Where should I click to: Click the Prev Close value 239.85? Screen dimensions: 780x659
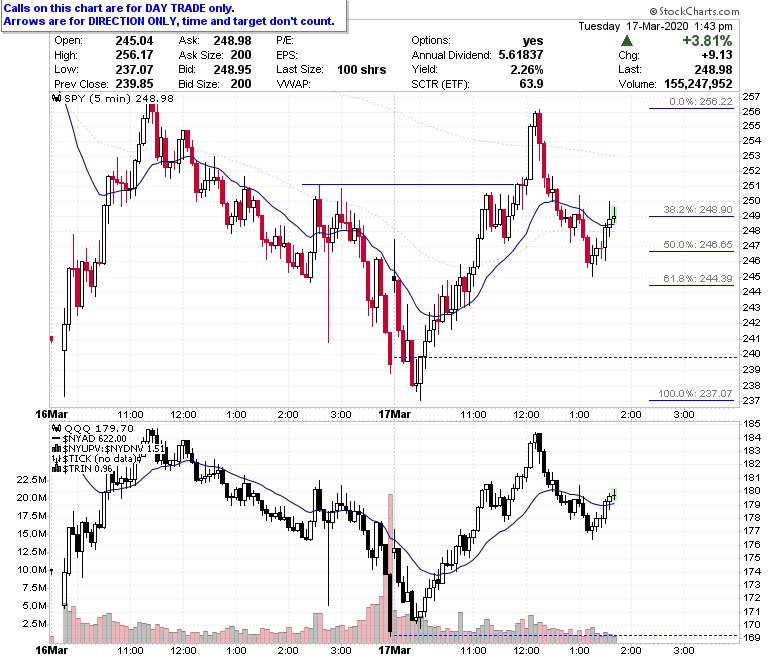[x=134, y=84]
